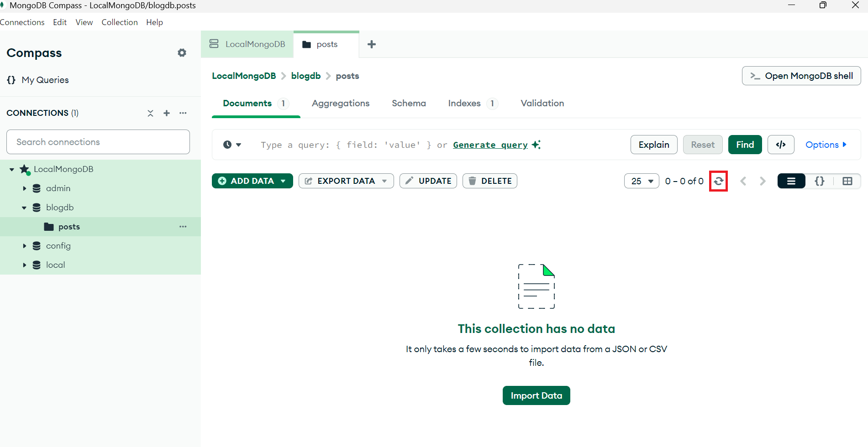Image resolution: width=868 pixels, height=447 pixels.
Task: Click the posts collection folder icon in the sidebar
Action: (49, 227)
